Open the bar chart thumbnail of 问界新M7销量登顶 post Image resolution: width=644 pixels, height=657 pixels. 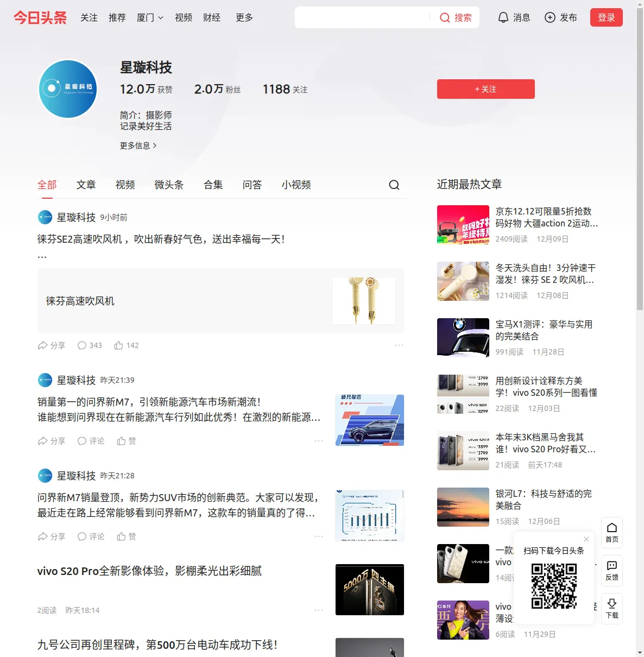click(370, 516)
